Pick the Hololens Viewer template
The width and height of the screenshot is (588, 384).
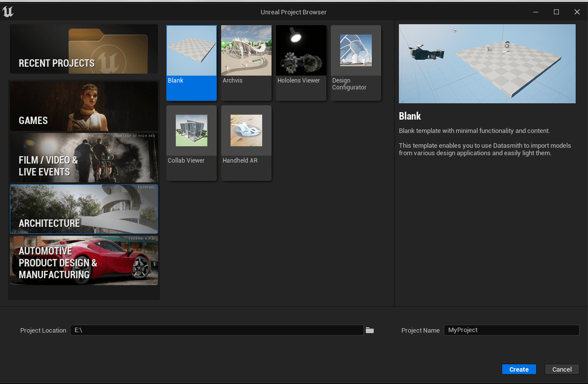point(301,63)
